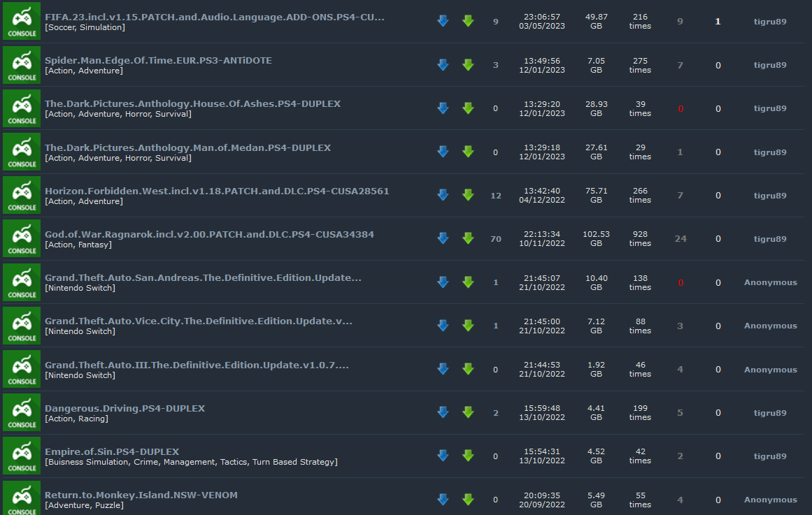Viewport: 812px width, 515px height.
Task: Click the green download arrow for Dangerous.Driving
Action: click(468, 412)
